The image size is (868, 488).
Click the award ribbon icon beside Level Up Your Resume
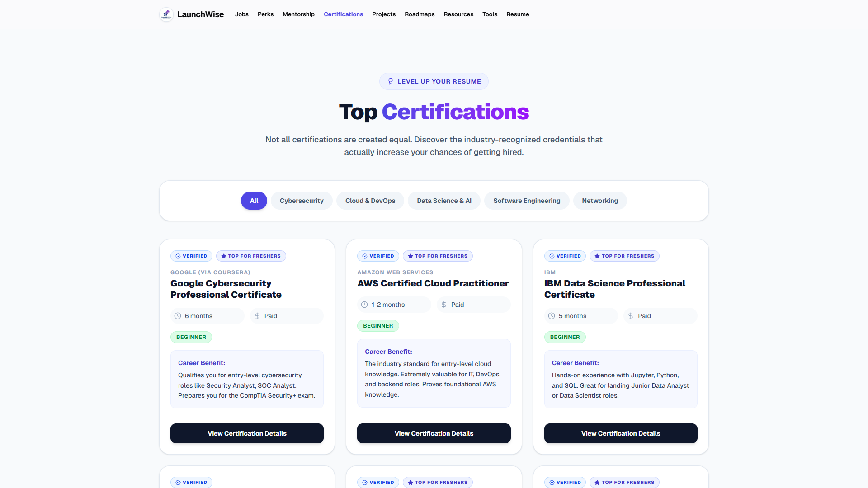click(391, 81)
